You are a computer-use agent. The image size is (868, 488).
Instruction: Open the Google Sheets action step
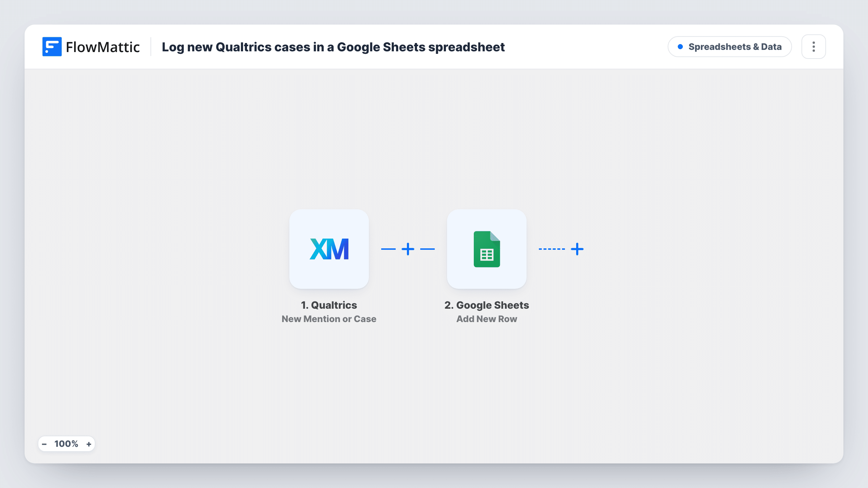pos(487,249)
